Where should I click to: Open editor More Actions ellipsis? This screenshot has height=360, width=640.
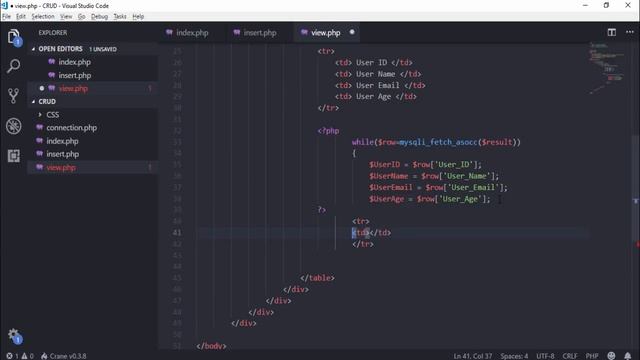pos(630,32)
